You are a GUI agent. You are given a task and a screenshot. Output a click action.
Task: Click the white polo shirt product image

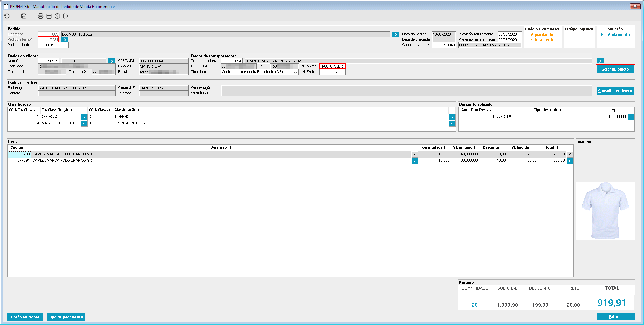[x=605, y=211]
